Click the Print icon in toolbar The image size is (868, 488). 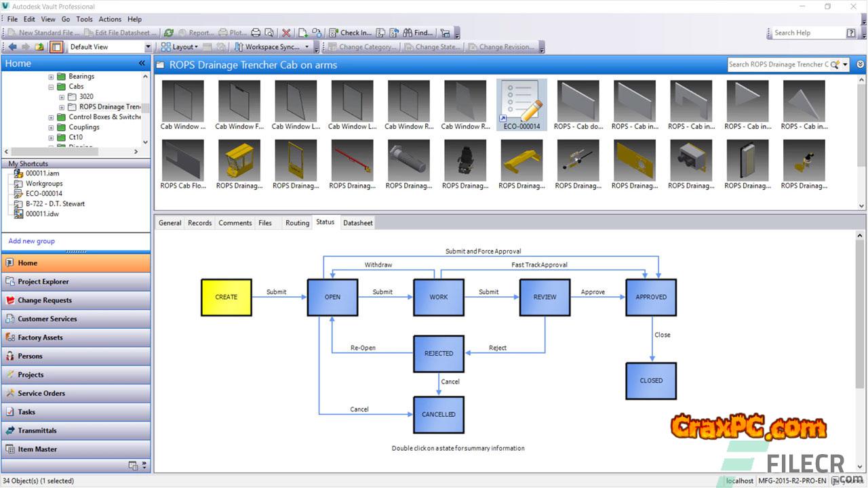coord(256,33)
